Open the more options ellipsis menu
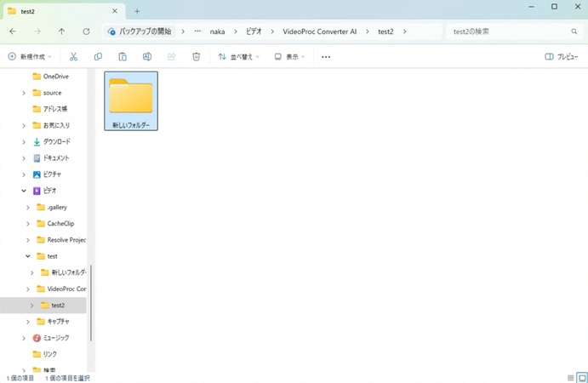The width and height of the screenshot is (588, 383). click(x=326, y=57)
